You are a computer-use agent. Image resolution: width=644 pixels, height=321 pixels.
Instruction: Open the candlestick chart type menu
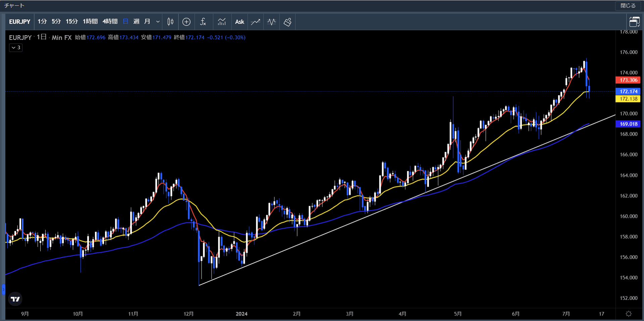pyautogui.click(x=170, y=22)
